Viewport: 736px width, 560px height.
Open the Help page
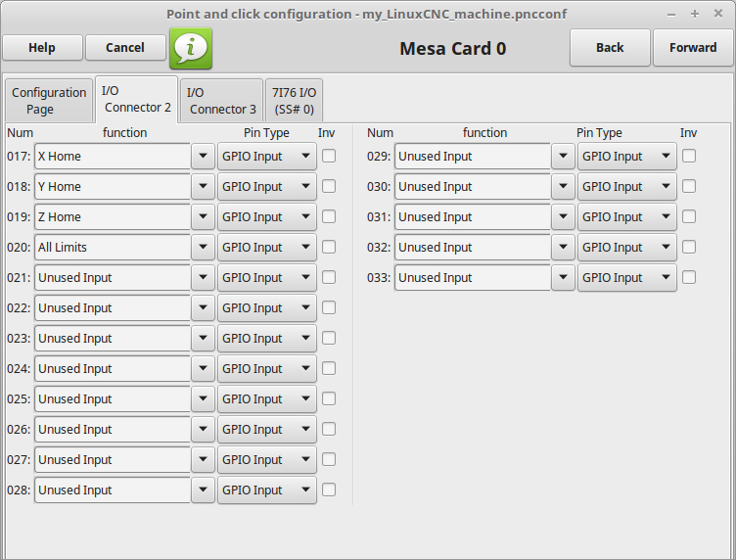tap(42, 47)
